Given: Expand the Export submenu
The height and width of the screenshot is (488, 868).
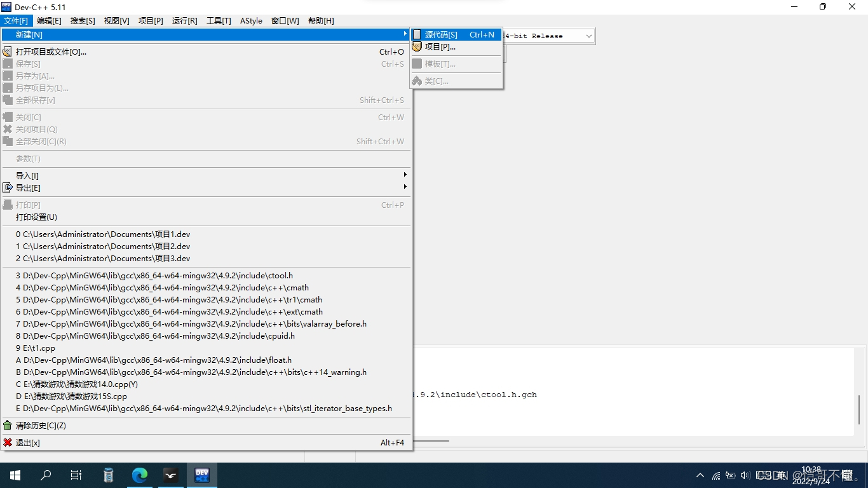Looking at the screenshot, I should [x=405, y=187].
